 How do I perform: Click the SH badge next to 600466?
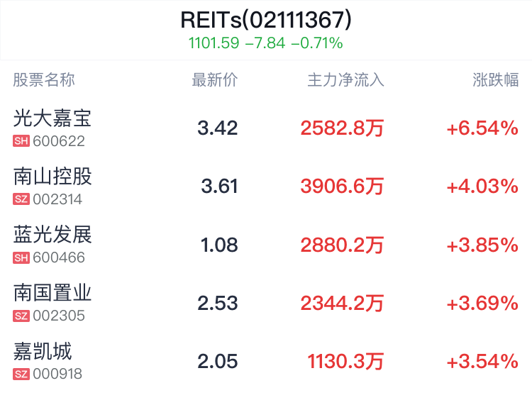click(x=21, y=257)
